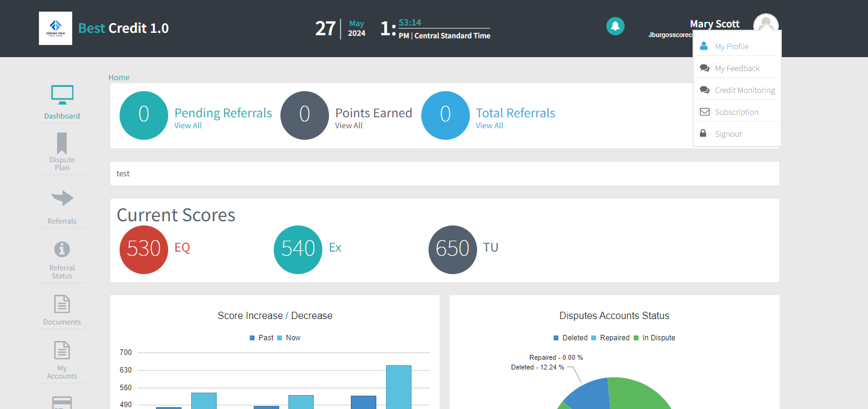Click the Current Scores heading
The width and height of the screenshot is (868, 409).
tap(176, 215)
